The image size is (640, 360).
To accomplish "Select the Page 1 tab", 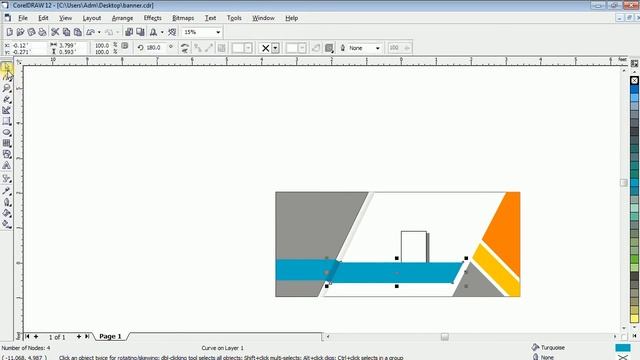I will tap(110, 336).
